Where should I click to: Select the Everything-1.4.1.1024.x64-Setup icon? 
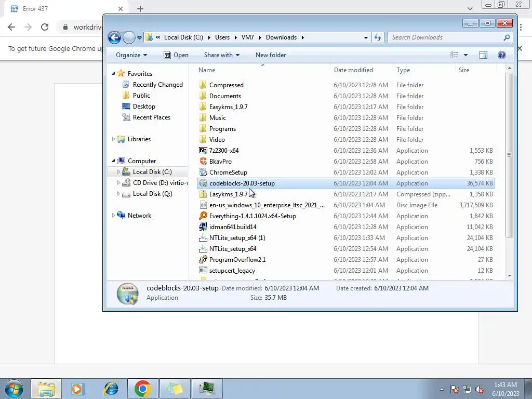(x=203, y=216)
